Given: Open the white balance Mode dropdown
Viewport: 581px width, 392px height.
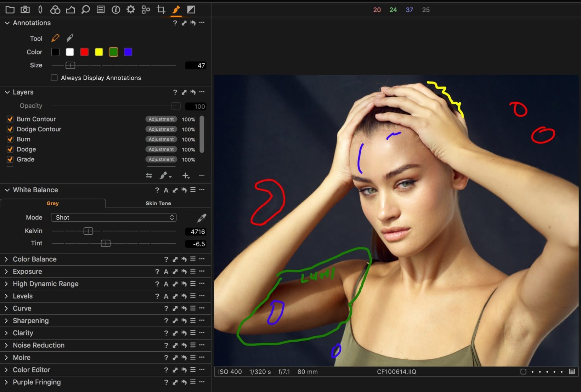Looking at the screenshot, I should point(114,217).
